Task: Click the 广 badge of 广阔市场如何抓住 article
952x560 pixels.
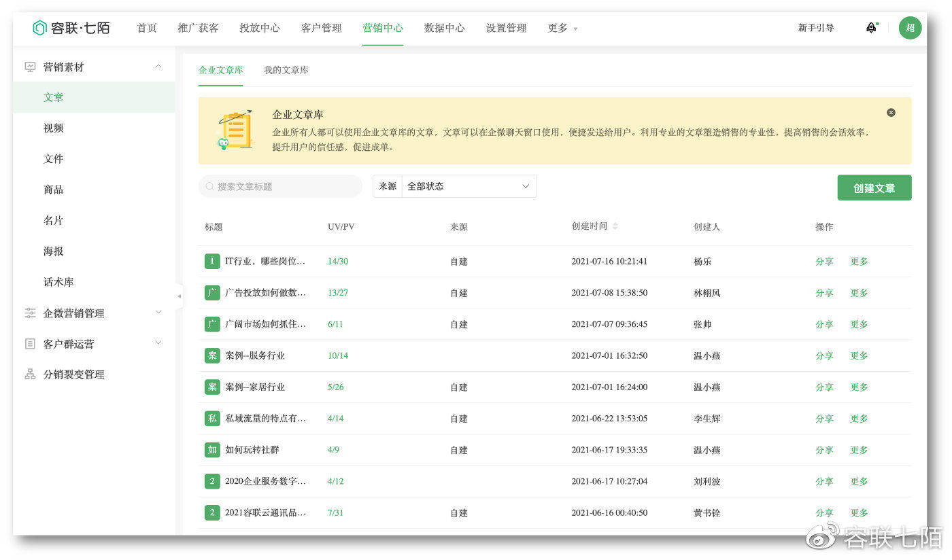Action: coord(212,324)
